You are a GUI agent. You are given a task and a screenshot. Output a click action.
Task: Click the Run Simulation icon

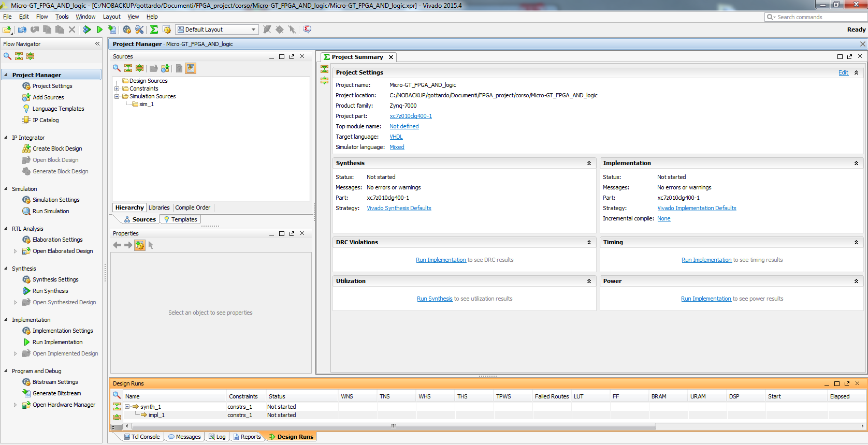click(x=26, y=211)
